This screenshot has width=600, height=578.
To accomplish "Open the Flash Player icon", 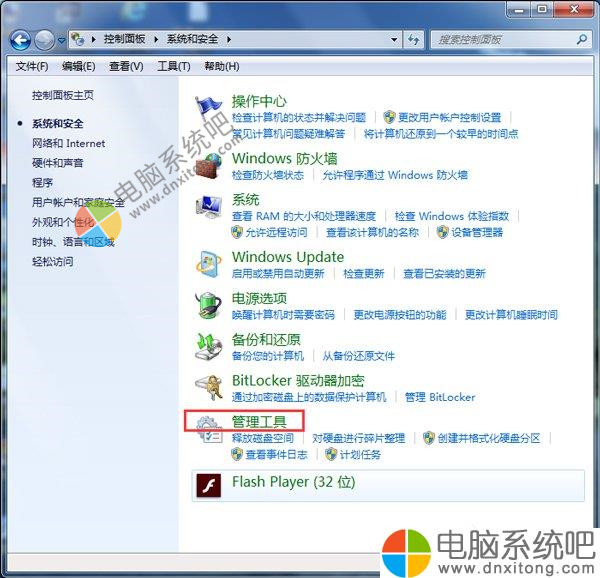I will click(x=209, y=486).
